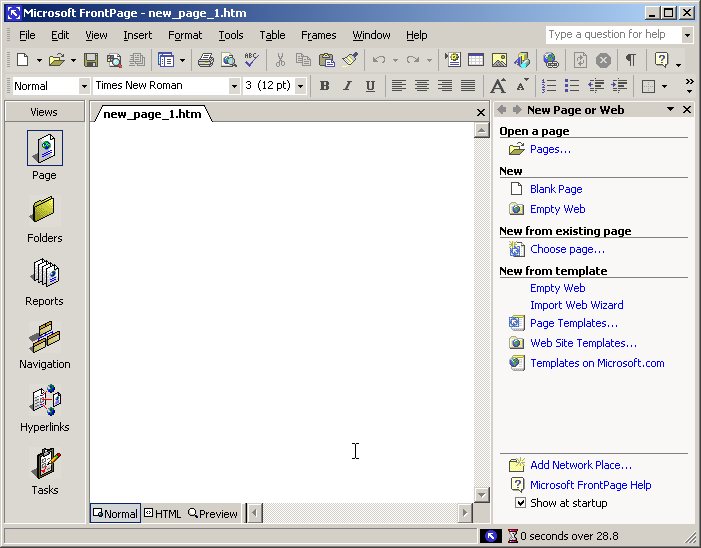Viewport: 701px width, 548px height.
Task: Click the Web Component icon
Action: (453, 59)
